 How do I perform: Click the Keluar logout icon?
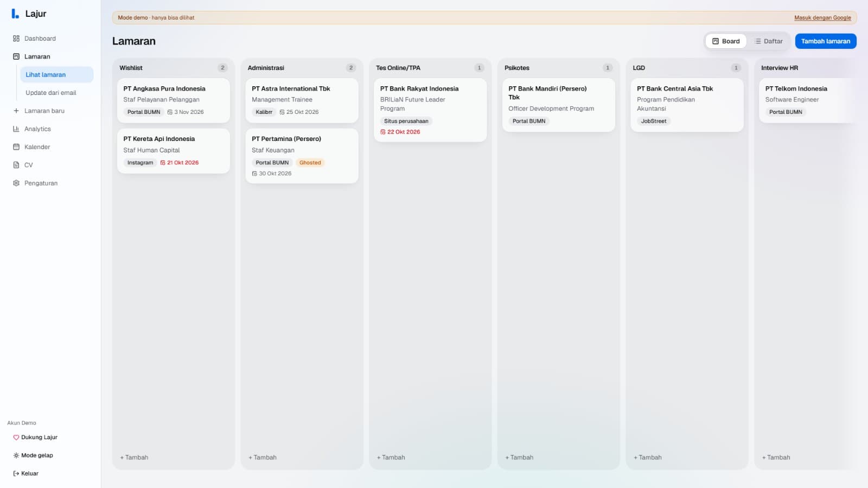pyautogui.click(x=16, y=473)
